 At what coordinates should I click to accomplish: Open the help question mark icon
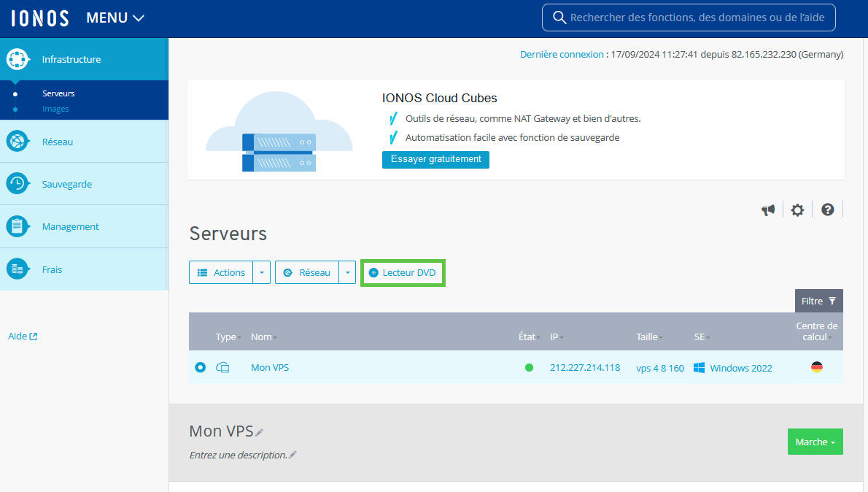[828, 210]
